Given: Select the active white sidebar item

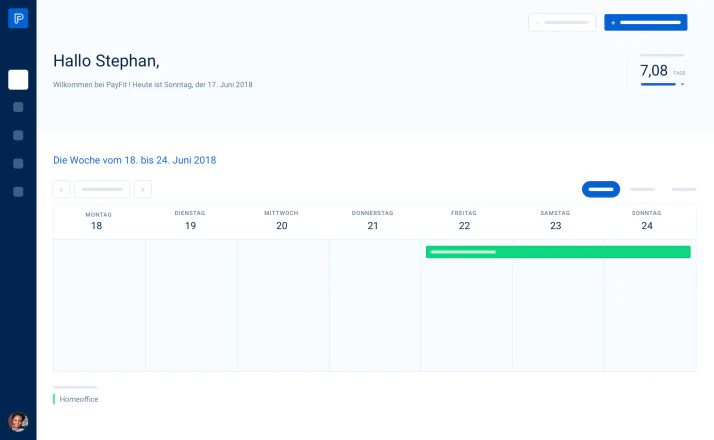Looking at the screenshot, I should pyautogui.click(x=18, y=80).
